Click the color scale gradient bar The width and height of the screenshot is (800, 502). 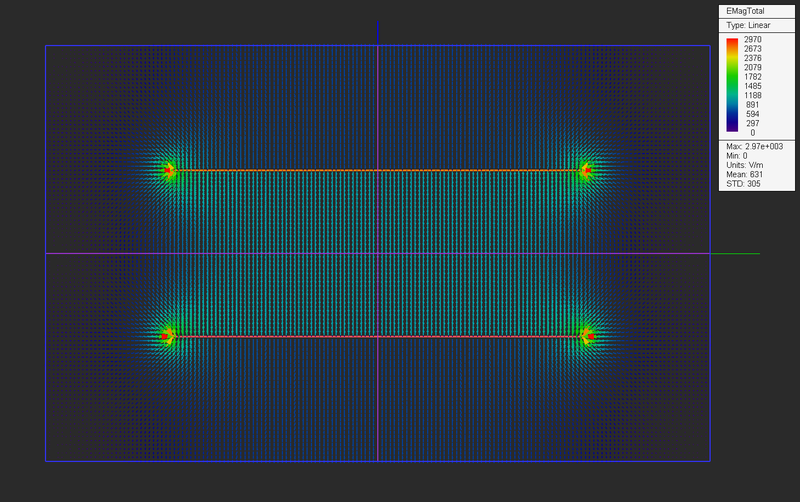coord(732,85)
